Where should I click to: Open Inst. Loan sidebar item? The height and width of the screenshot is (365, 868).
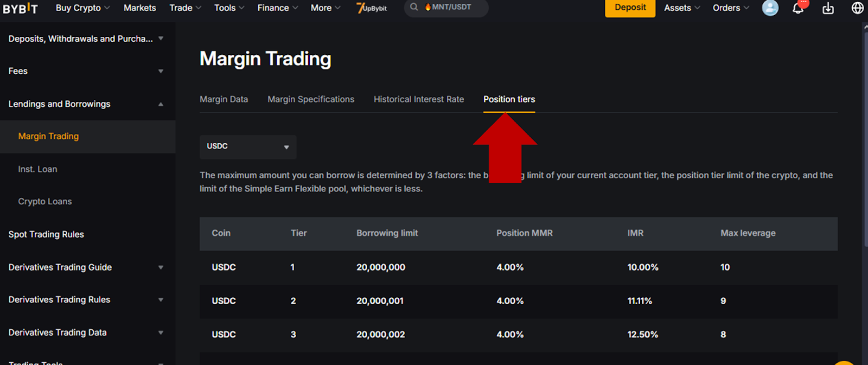tap(37, 169)
